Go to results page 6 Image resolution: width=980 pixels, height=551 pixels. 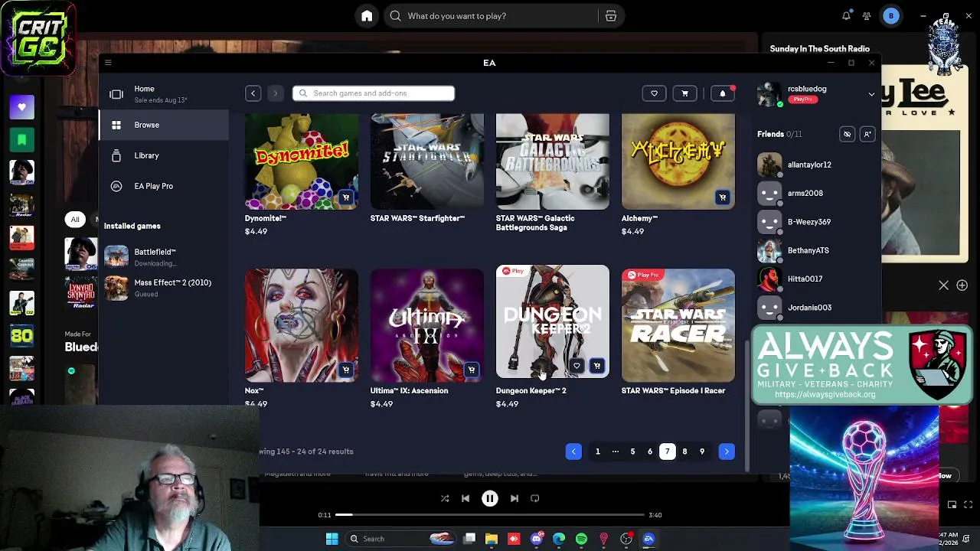pyautogui.click(x=650, y=452)
